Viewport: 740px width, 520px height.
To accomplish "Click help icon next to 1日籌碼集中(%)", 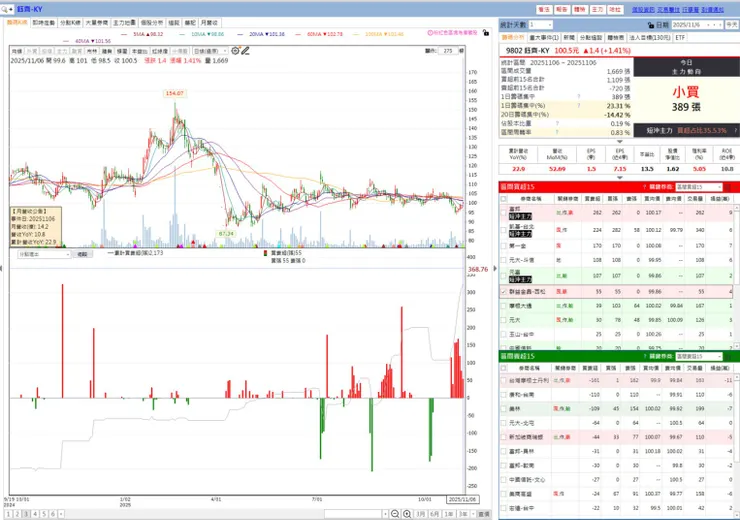I will (x=579, y=106).
